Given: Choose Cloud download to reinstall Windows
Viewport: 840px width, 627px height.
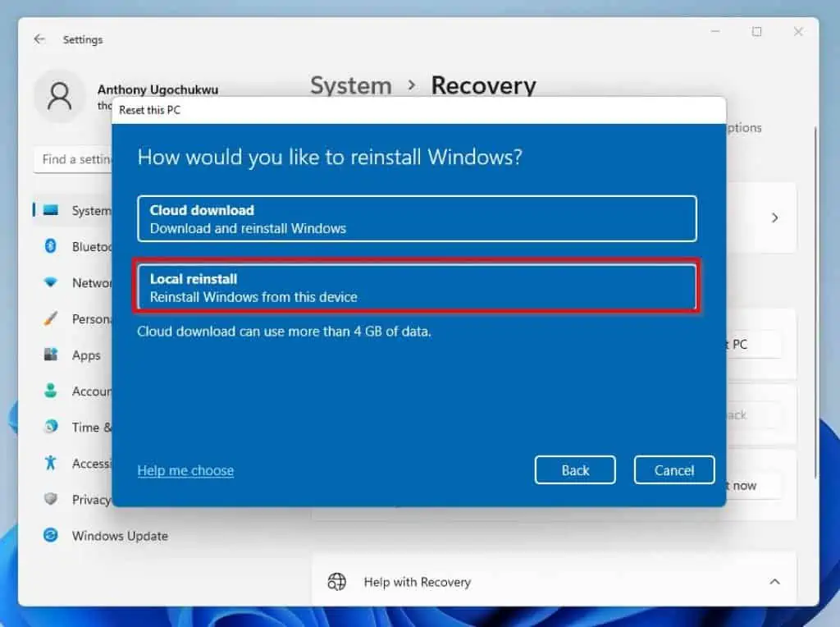Looking at the screenshot, I should [417, 218].
